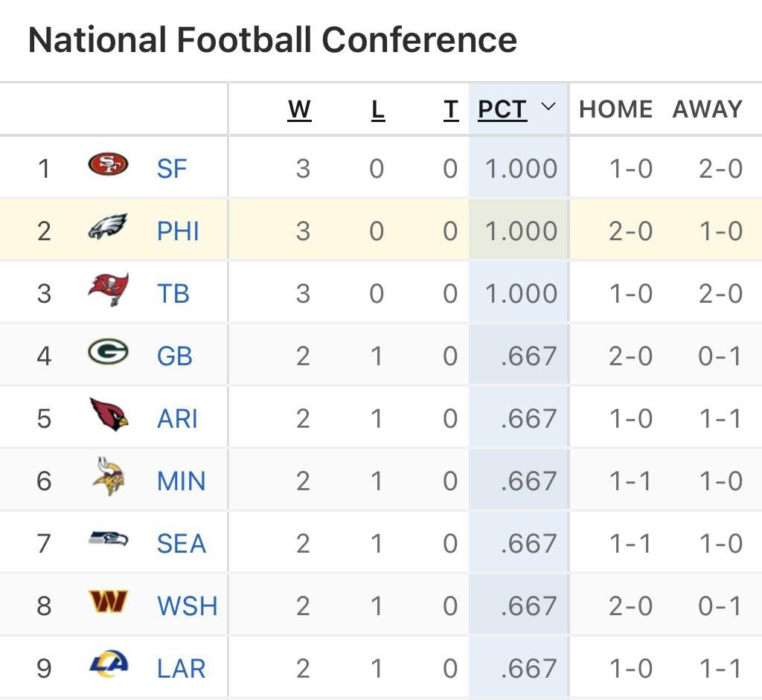Go to the WSH team page
This screenshot has height=700, width=762.
[187, 606]
